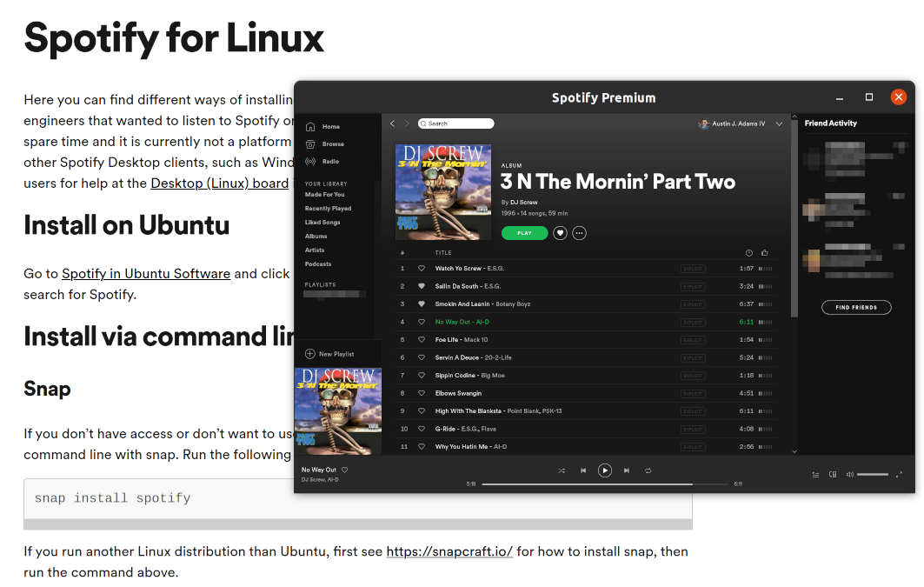This screenshot has height=587, width=924.
Task: Go forward with the right chevron
Action: 407,123
